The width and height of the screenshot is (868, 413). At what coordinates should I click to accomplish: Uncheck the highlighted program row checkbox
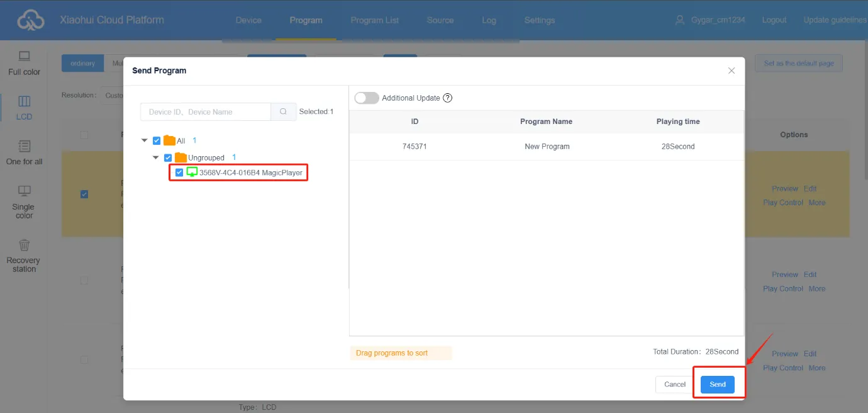[x=84, y=194]
